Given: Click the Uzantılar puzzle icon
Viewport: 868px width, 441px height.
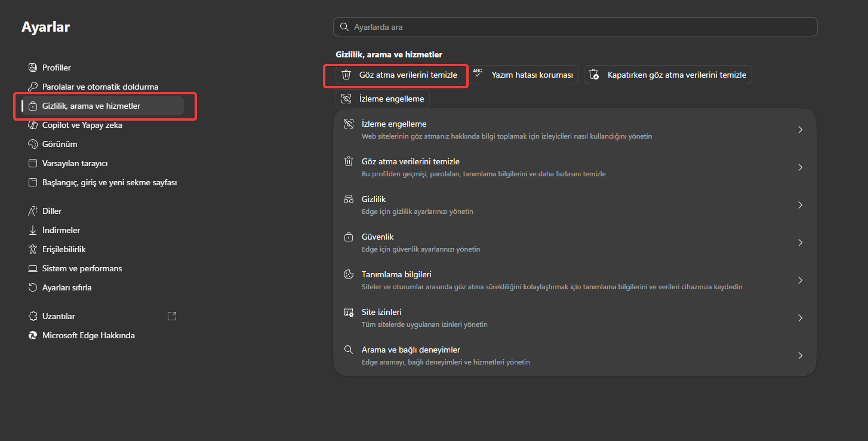Looking at the screenshot, I should click(33, 316).
